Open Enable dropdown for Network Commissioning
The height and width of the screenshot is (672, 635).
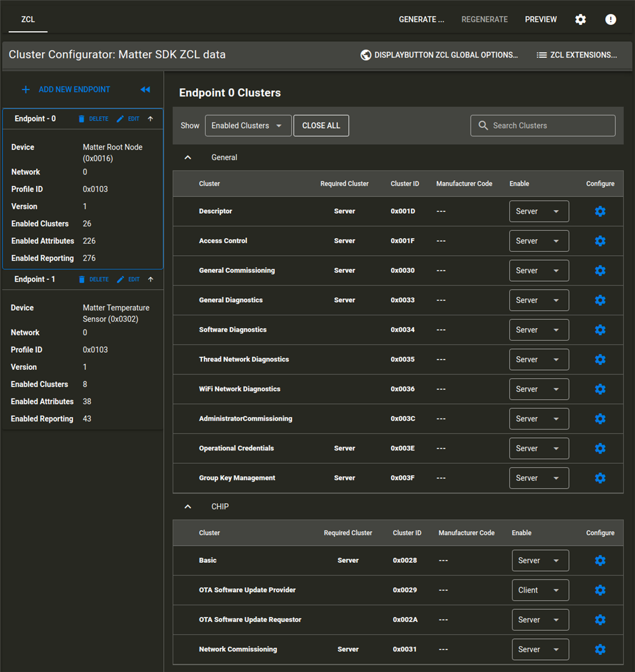coord(540,649)
